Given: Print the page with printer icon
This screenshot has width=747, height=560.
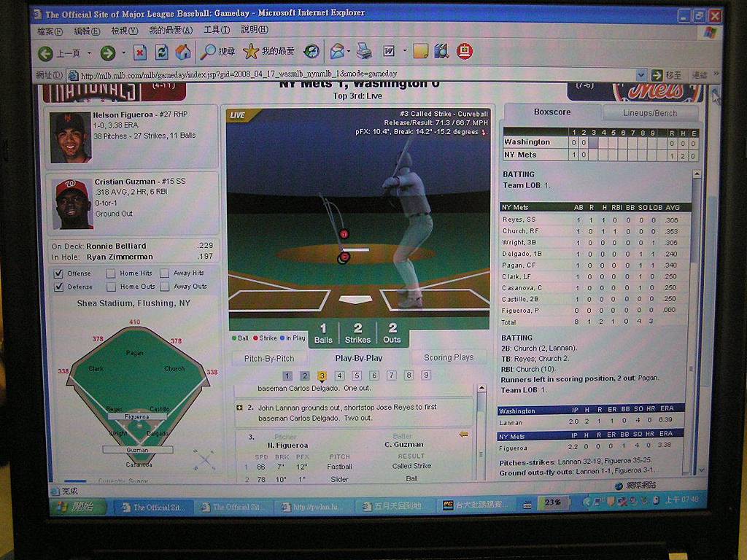Looking at the screenshot, I should click(364, 50).
